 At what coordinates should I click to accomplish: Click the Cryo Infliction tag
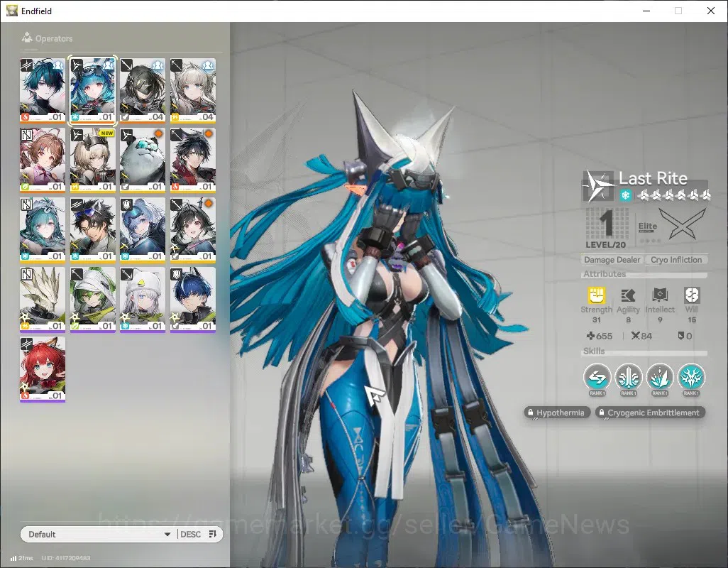tap(676, 260)
